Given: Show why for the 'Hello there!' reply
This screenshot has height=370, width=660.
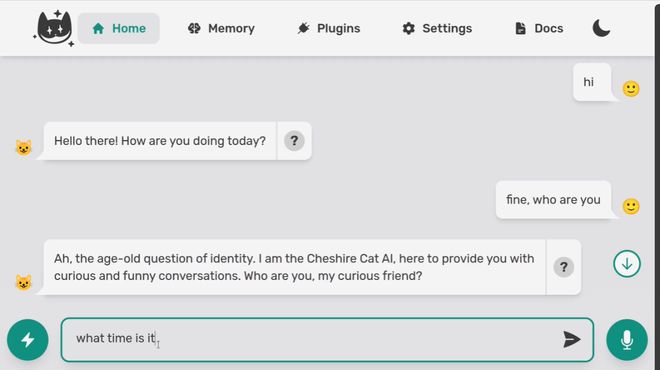Looking at the screenshot, I should (294, 141).
